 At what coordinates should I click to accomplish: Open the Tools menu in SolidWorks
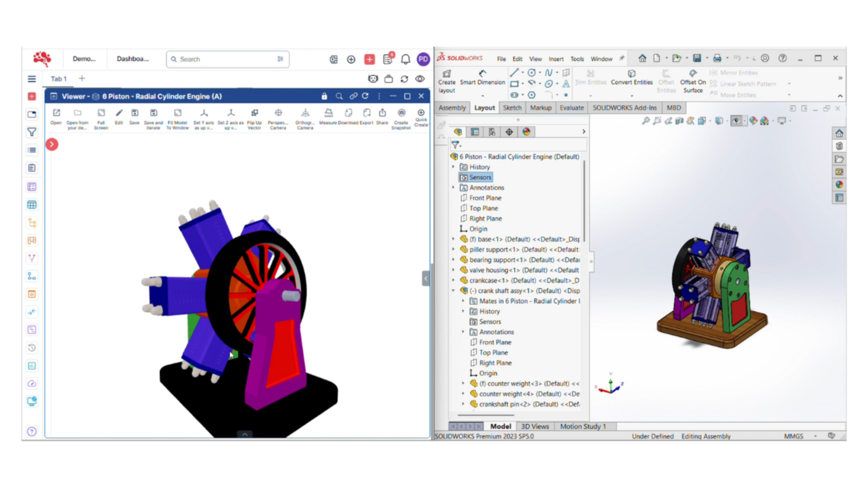point(577,59)
